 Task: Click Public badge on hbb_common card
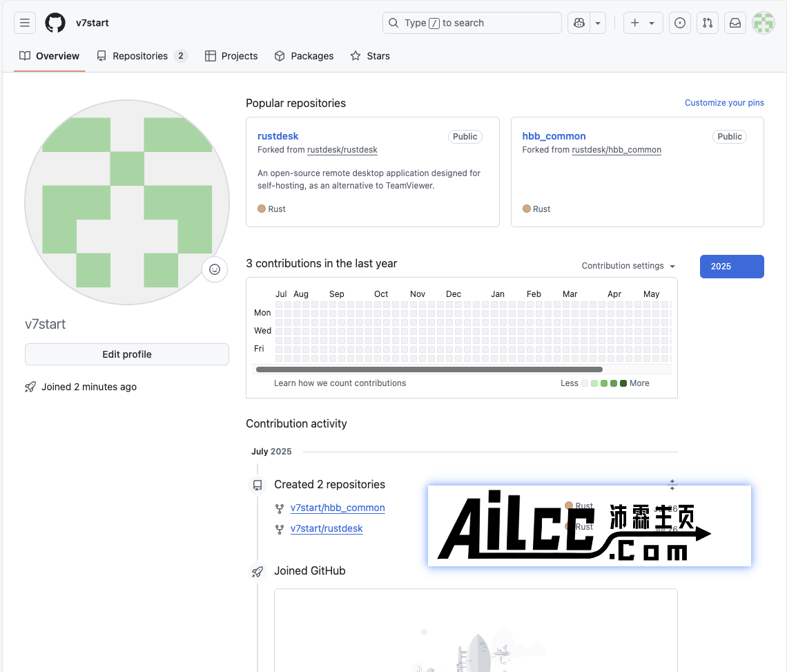coord(729,137)
